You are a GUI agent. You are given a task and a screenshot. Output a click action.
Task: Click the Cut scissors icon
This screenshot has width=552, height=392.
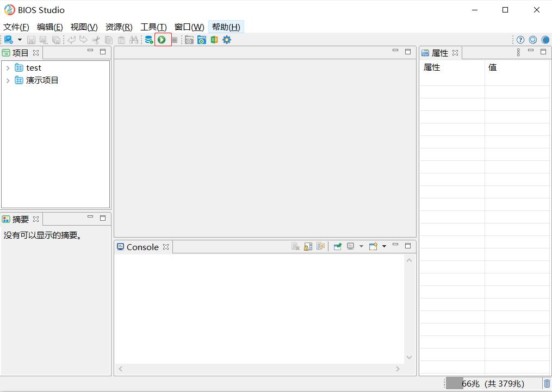click(96, 40)
